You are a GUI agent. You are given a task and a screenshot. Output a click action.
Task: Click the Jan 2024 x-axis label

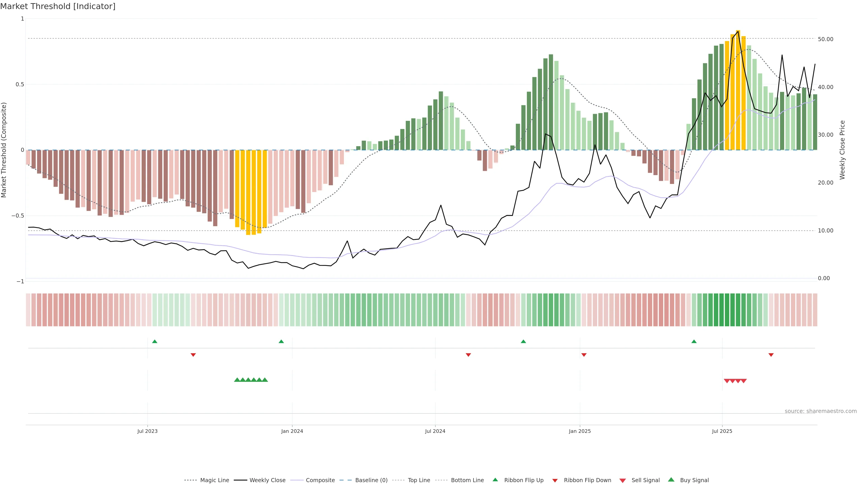pos(292,431)
